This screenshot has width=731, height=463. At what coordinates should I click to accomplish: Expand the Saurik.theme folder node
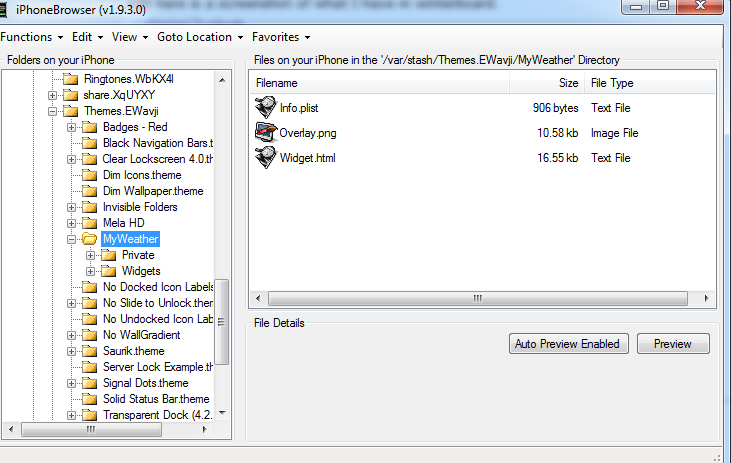[x=71, y=351]
